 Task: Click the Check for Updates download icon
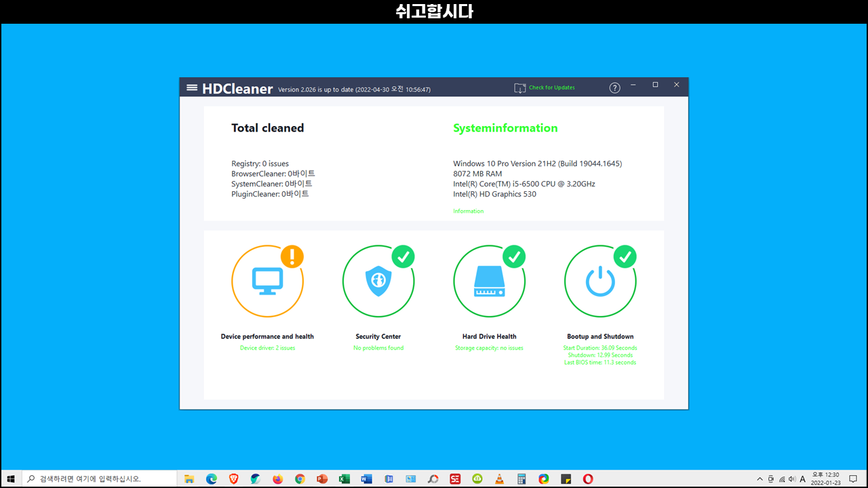pyautogui.click(x=520, y=88)
